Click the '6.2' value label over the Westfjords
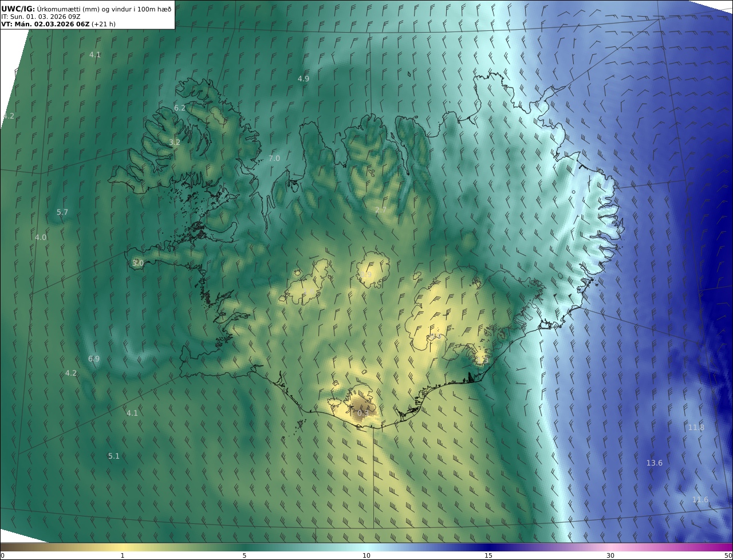Viewport: 733px width, 560px height. (180, 108)
